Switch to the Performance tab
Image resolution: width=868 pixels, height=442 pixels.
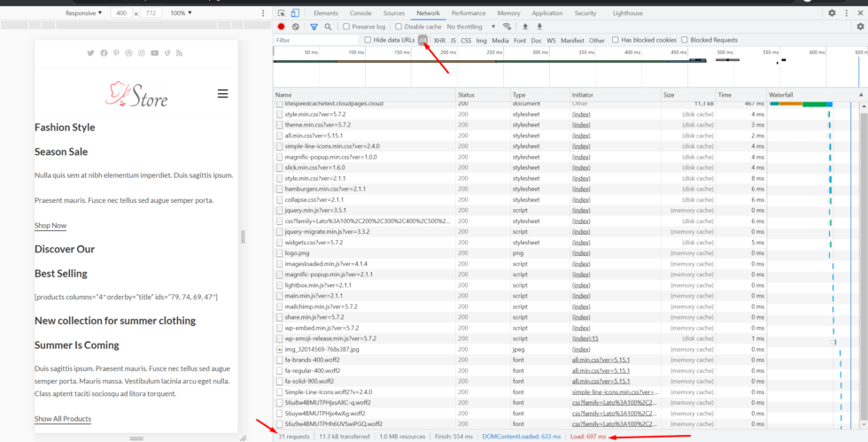pos(468,13)
